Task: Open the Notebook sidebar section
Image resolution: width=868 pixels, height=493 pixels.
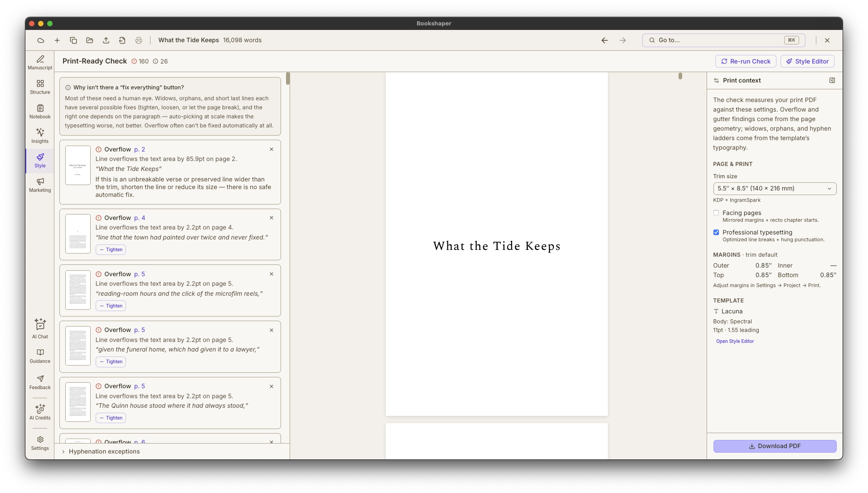Action: [x=40, y=112]
